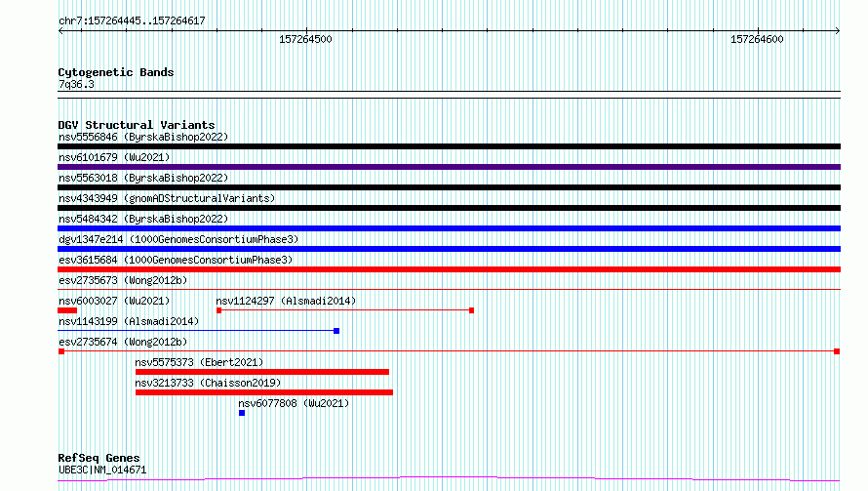Click the red bar under nsv5575373
The height and width of the screenshot is (491, 868).
tap(262, 372)
